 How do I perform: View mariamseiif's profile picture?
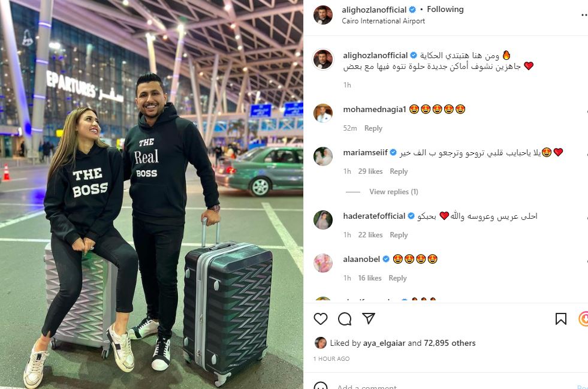323,156
